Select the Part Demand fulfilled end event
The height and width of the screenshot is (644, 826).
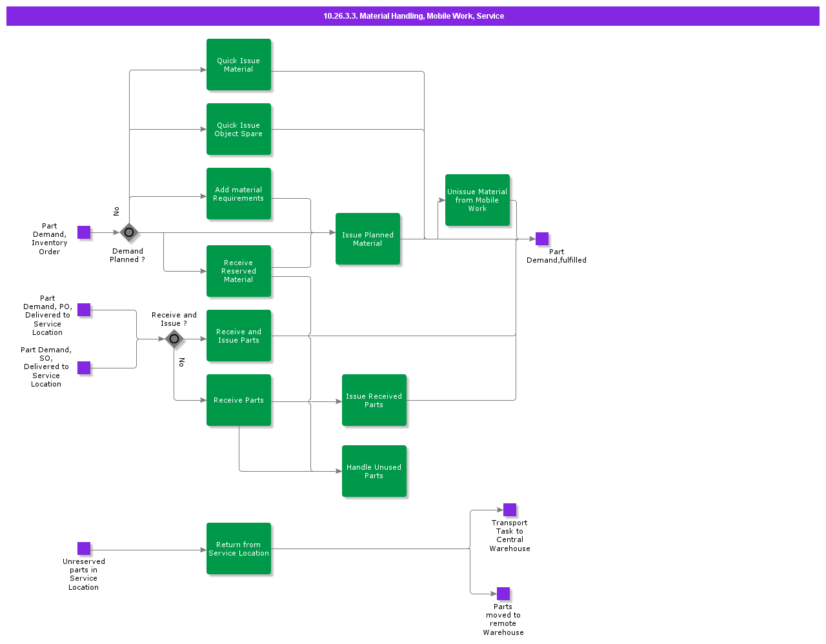pos(542,239)
